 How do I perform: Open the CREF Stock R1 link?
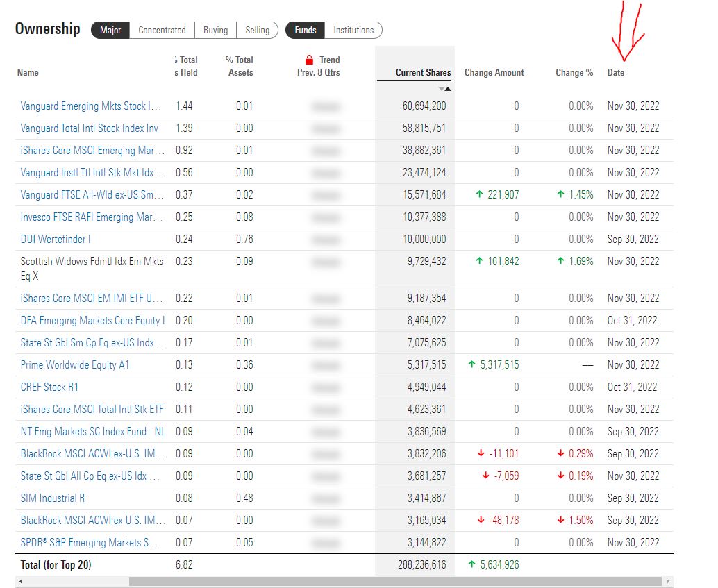click(x=49, y=387)
